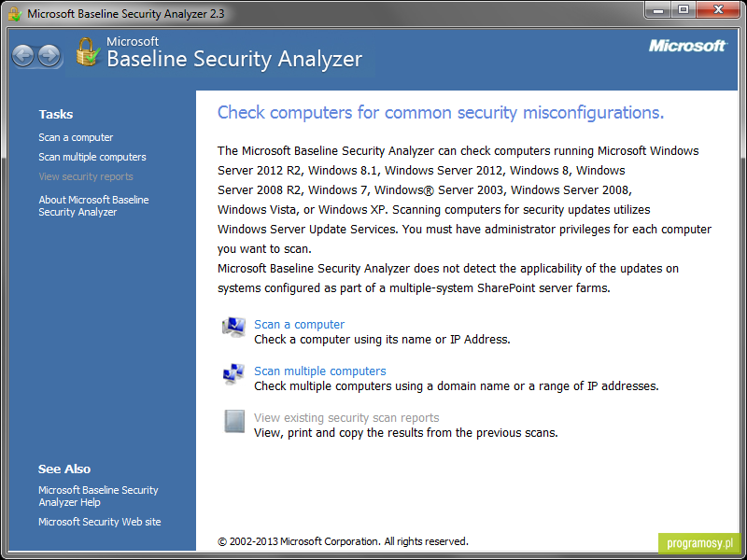The image size is (747, 560).
Task: Minimize the Baseline Security Analyzer window
Action: pos(659,9)
